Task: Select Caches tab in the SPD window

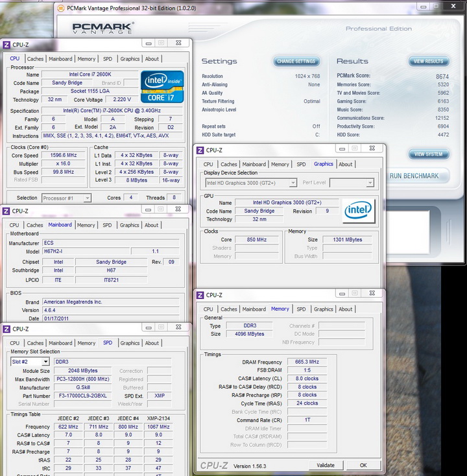Action: tap(35, 343)
